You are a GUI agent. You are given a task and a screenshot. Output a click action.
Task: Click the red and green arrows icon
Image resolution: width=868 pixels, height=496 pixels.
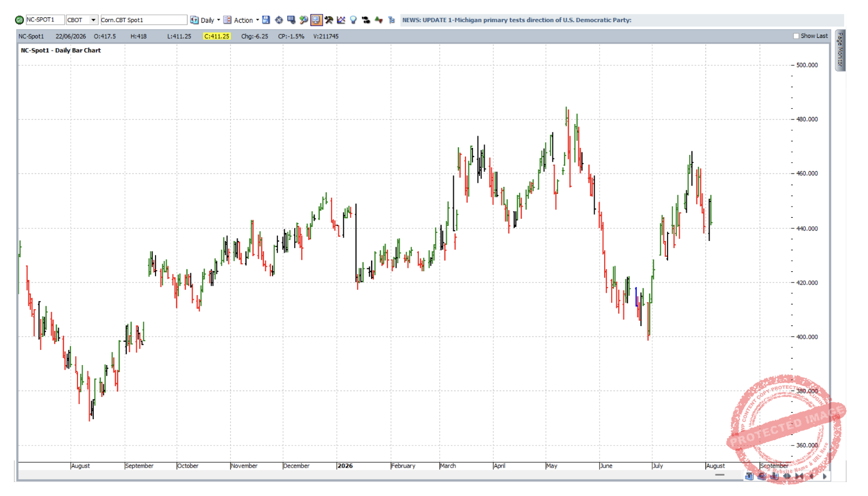coord(379,20)
